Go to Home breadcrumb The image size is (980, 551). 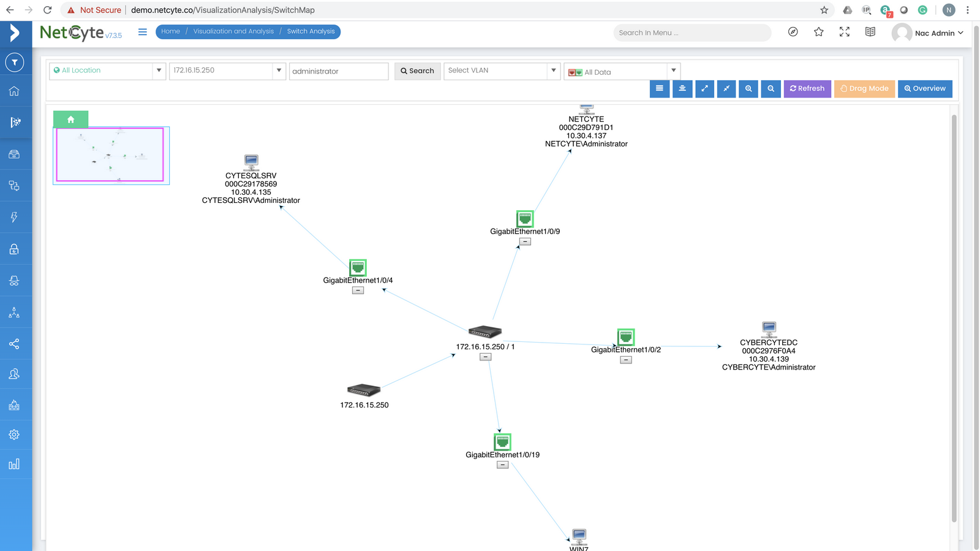170,31
